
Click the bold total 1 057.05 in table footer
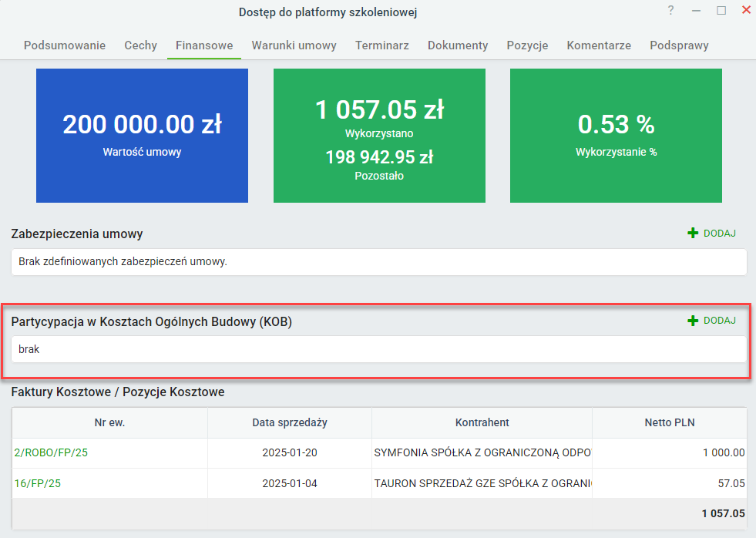(723, 513)
